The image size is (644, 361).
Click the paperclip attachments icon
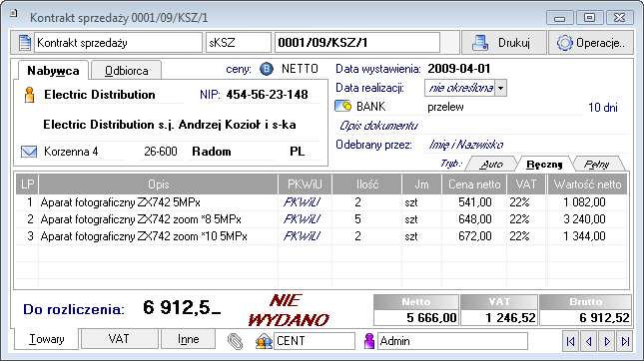(x=235, y=341)
